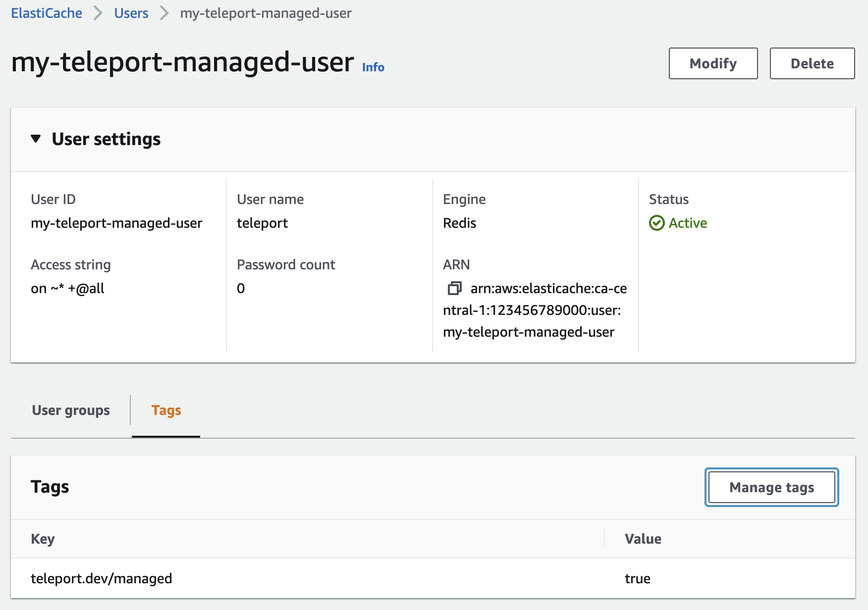Navigate to ElastiCache via breadcrumb
This screenshot has width=868, height=610.
pos(46,13)
